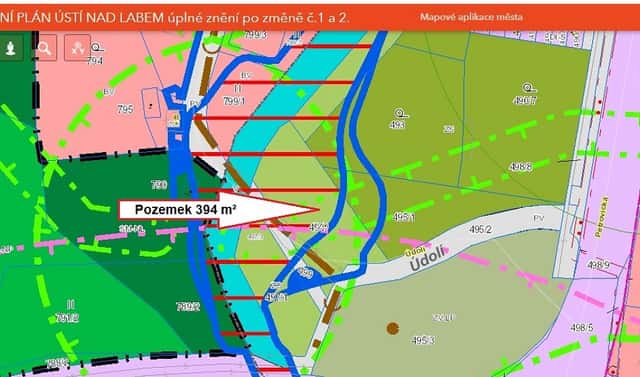Click the ÚSTÍ NAD LABEM plan title
The height and width of the screenshot is (377, 640).
pos(174,18)
